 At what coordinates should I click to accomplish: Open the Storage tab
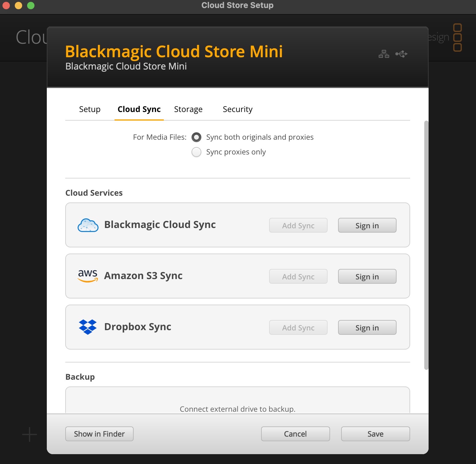click(x=188, y=109)
